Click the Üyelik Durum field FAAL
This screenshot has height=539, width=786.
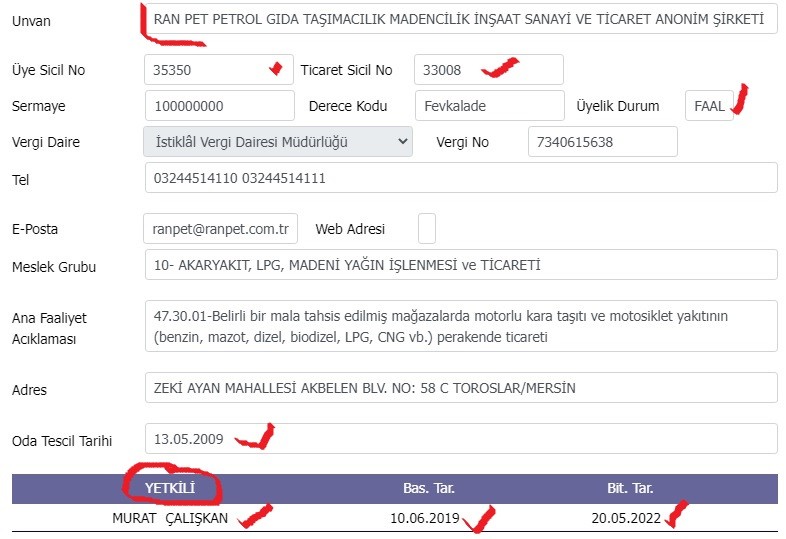[x=709, y=106]
